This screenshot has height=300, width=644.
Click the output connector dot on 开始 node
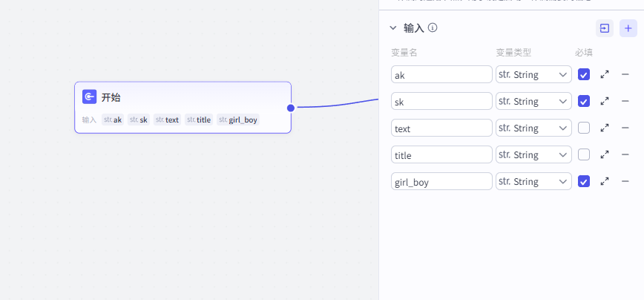pyautogui.click(x=291, y=108)
